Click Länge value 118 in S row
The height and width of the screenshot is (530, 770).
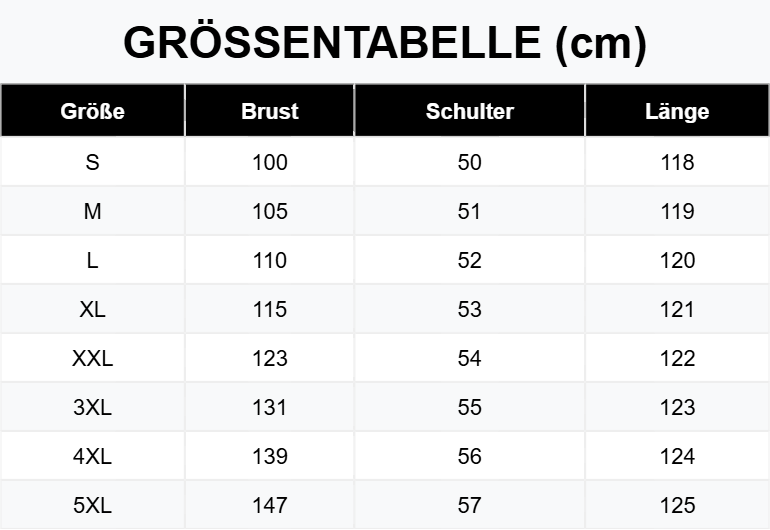point(677,162)
